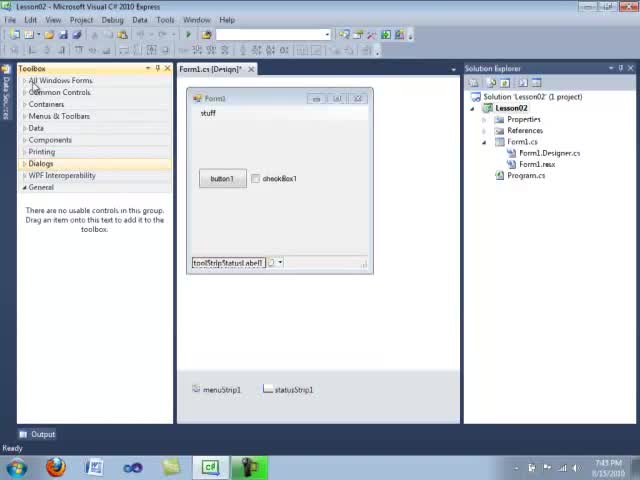Viewport: 640px width, 480px height.
Task: Expand the Containers toolbox group
Action: pyautogui.click(x=24, y=104)
